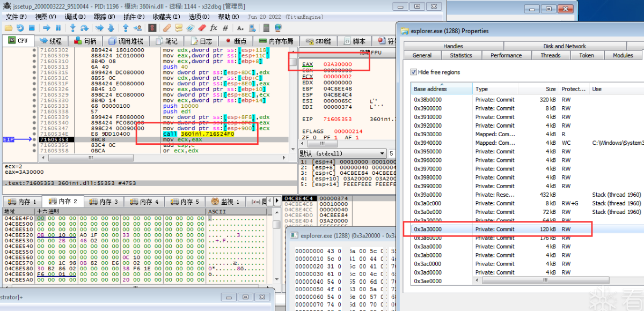
Task: Trace into using the dotted arrow icon
Action: tap(99, 28)
